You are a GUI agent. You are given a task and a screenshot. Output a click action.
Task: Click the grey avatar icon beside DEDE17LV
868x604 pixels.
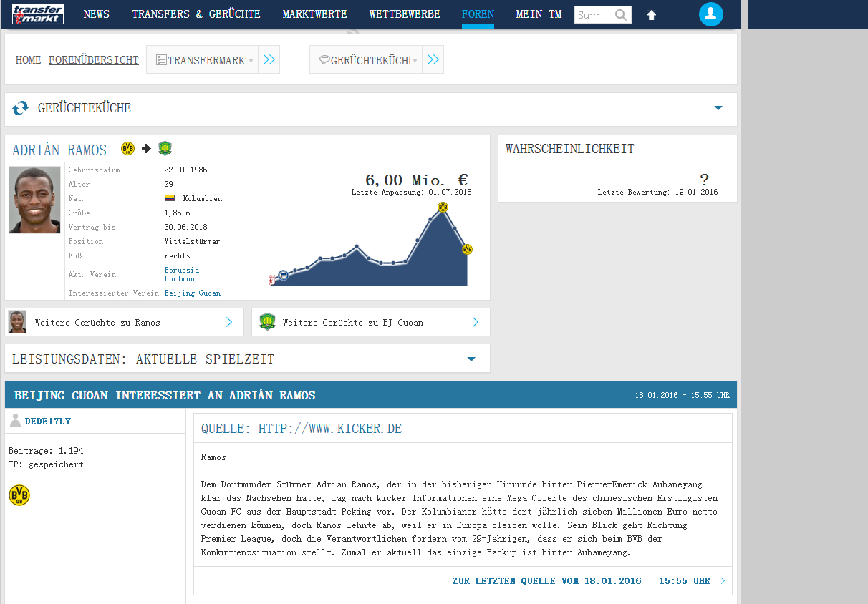click(15, 421)
